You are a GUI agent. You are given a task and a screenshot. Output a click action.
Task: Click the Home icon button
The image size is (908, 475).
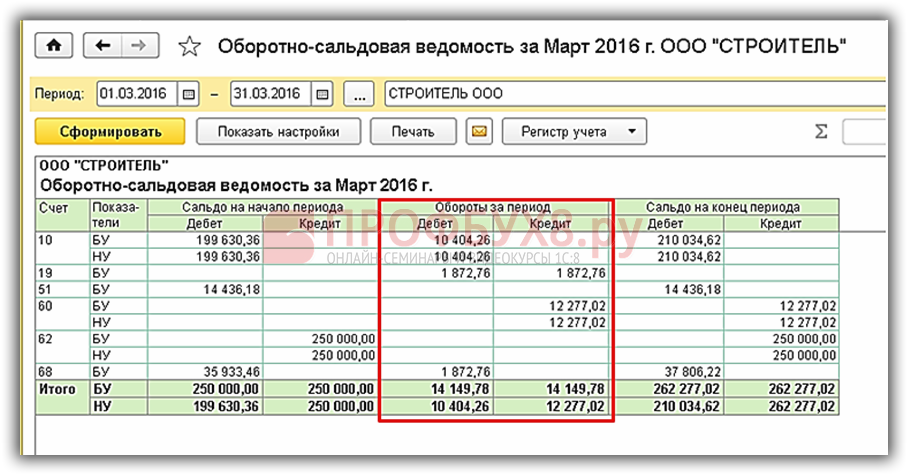tap(55, 46)
